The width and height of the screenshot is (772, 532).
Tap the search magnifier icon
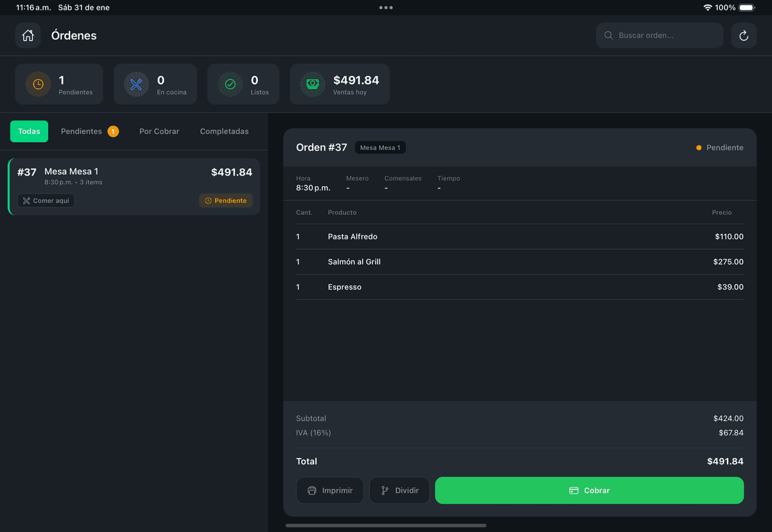(x=608, y=35)
